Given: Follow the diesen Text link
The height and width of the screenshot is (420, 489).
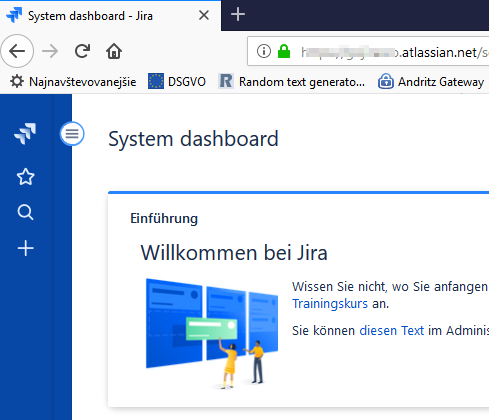Looking at the screenshot, I should 392,331.
